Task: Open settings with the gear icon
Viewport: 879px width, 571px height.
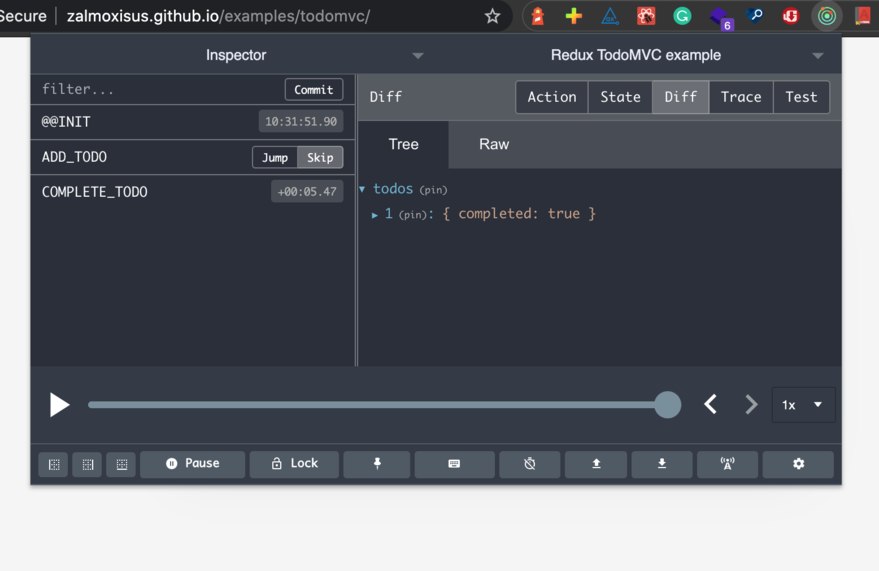Action: (x=798, y=464)
